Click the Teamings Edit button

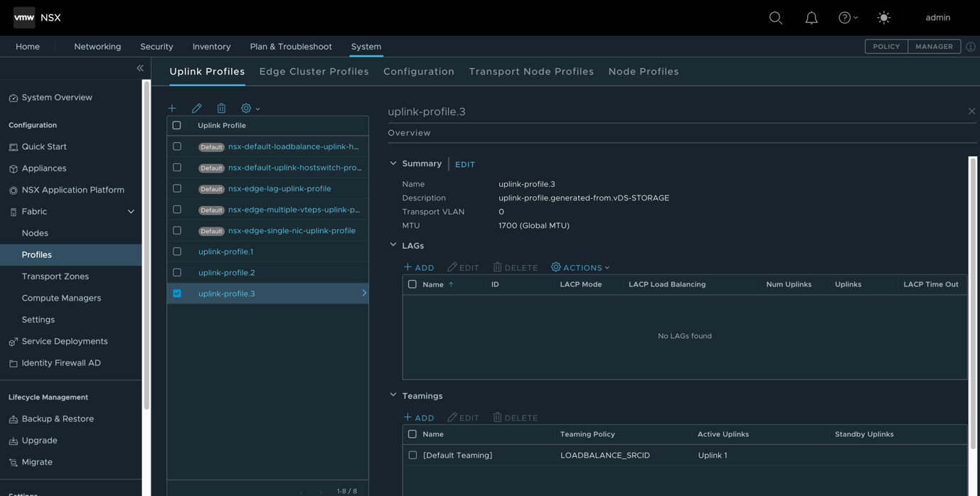coord(463,417)
